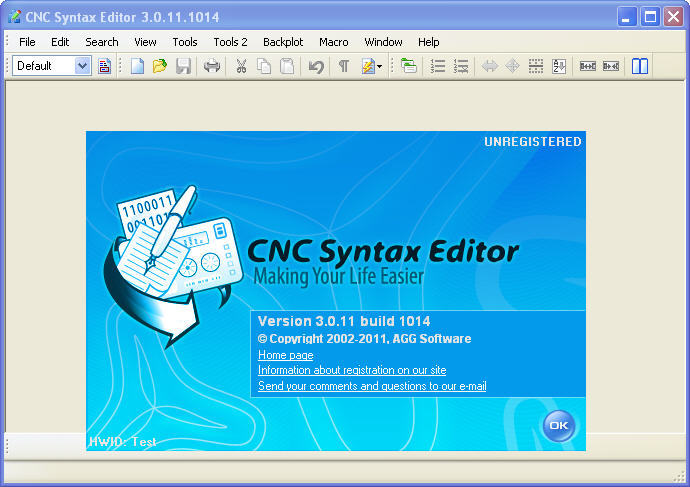Close the CNC Syntax Editor window

(674, 17)
